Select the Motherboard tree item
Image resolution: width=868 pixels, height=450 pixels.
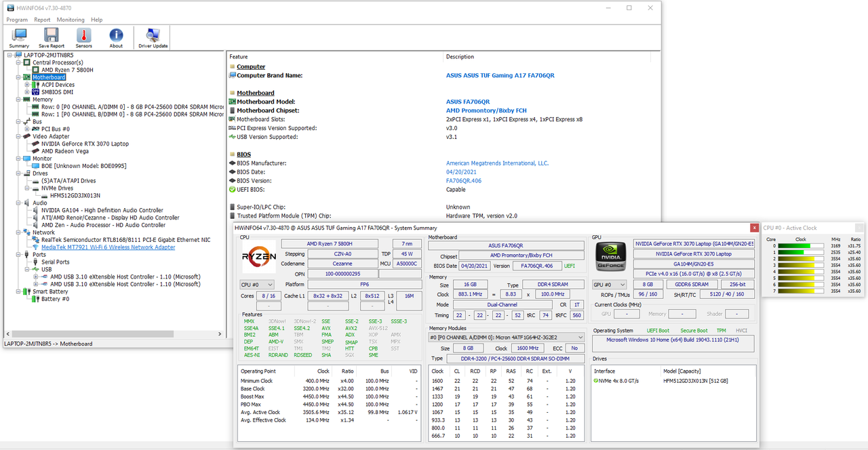pyautogui.click(x=49, y=77)
